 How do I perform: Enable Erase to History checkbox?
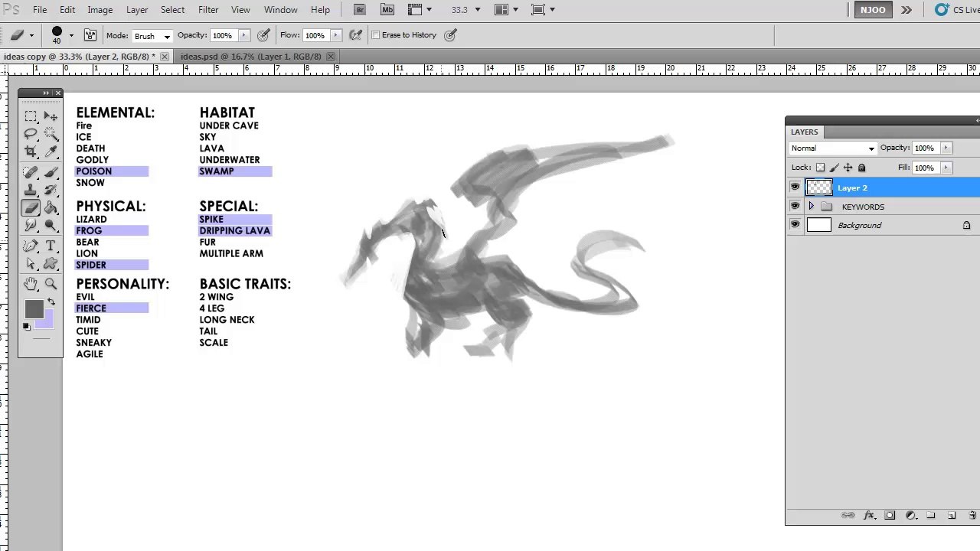pos(375,35)
